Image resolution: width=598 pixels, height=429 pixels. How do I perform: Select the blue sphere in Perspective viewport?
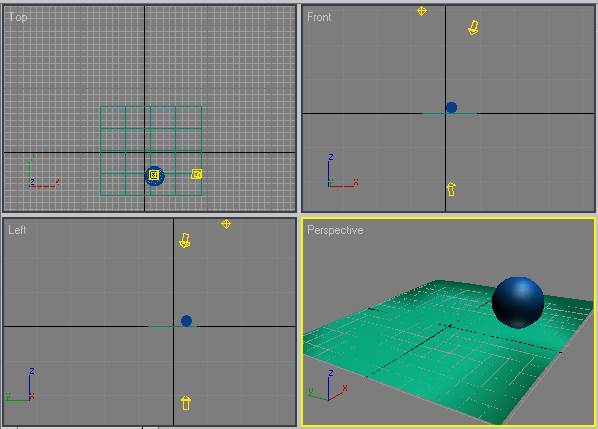click(x=518, y=302)
